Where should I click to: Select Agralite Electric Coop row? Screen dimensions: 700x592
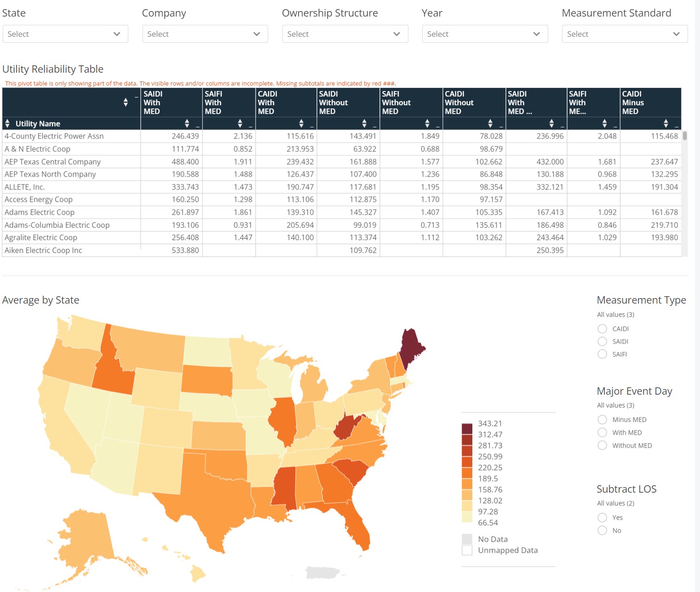342,237
